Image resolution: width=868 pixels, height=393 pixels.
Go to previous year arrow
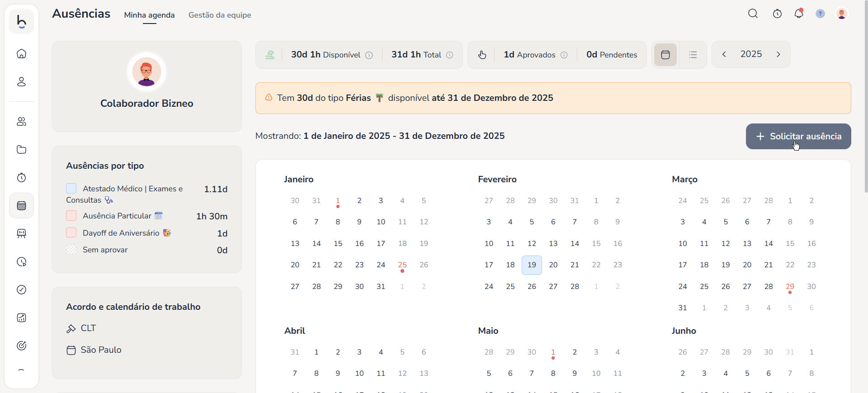tap(724, 54)
